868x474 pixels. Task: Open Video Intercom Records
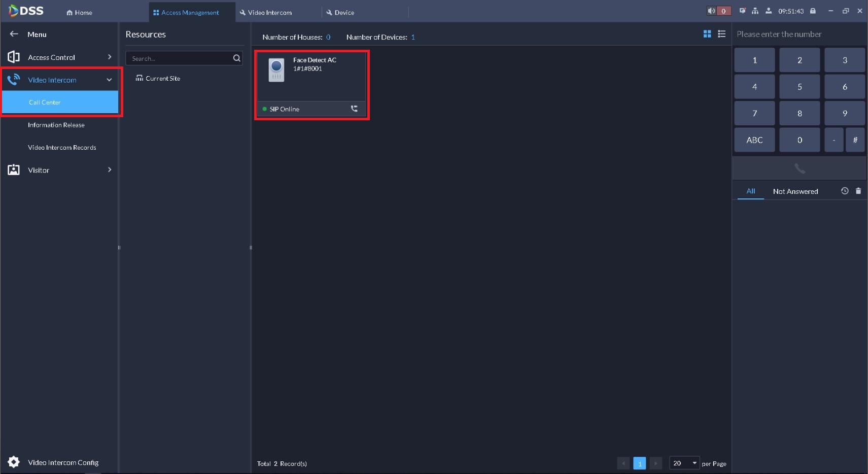(62, 147)
